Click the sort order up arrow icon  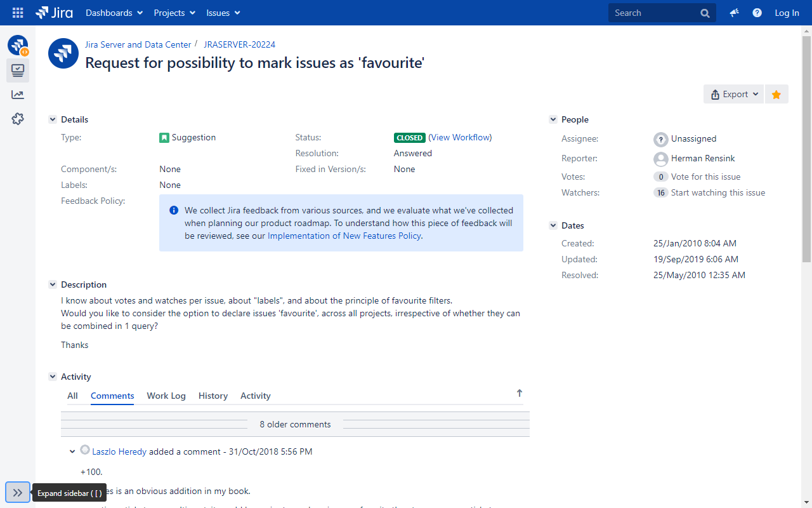[x=520, y=393]
